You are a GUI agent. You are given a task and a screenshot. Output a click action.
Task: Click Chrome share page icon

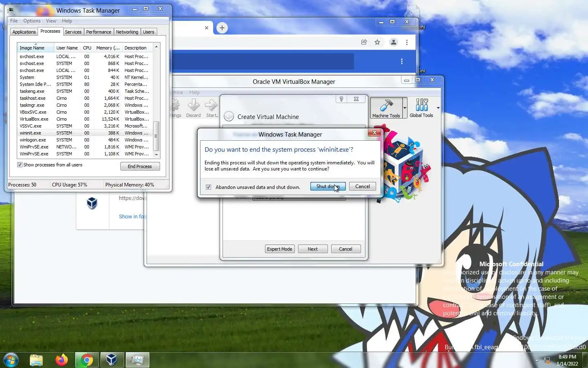364,42
